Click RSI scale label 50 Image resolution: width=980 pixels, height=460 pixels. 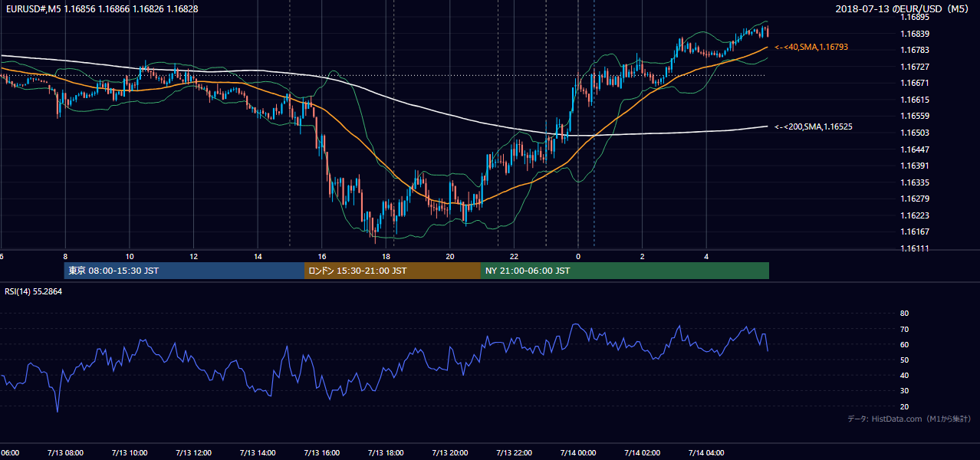904,360
